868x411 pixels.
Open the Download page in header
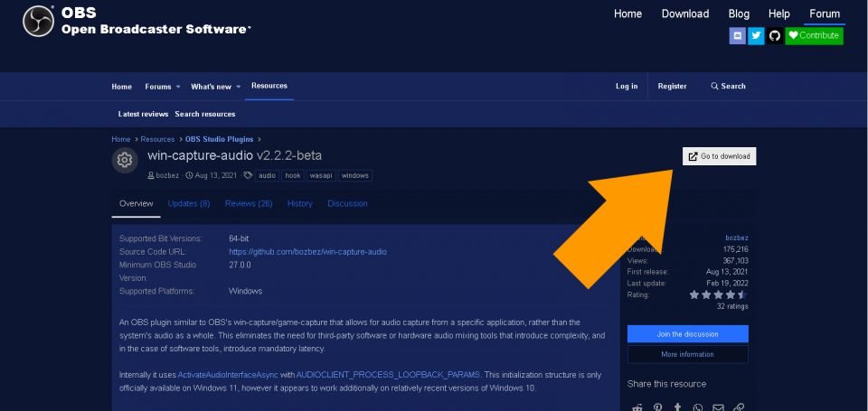click(x=685, y=14)
